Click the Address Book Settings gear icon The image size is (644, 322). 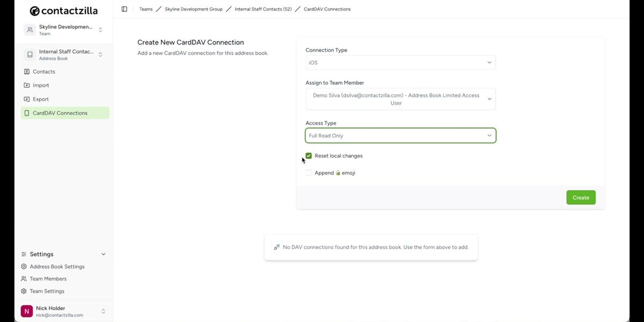tap(24, 267)
